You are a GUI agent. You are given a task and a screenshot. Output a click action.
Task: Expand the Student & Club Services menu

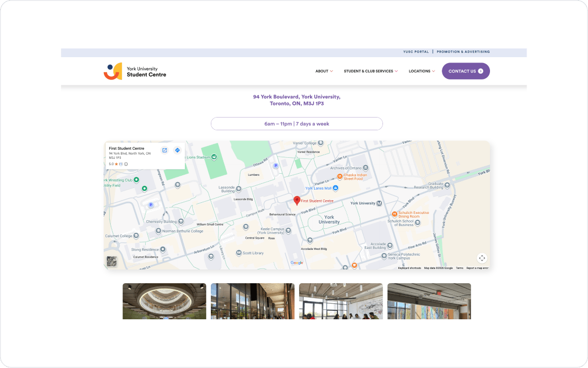pyautogui.click(x=371, y=71)
